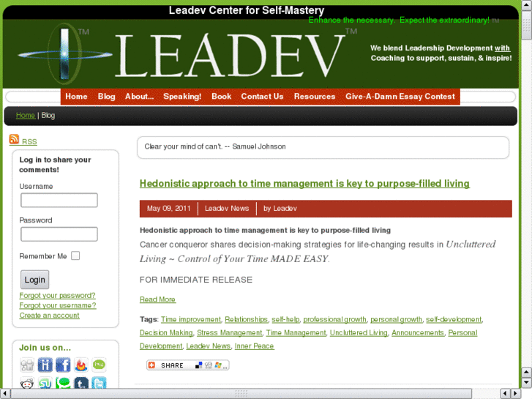Click Create an account link
Viewport: 532px width, 399px height.
coord(49,315)
